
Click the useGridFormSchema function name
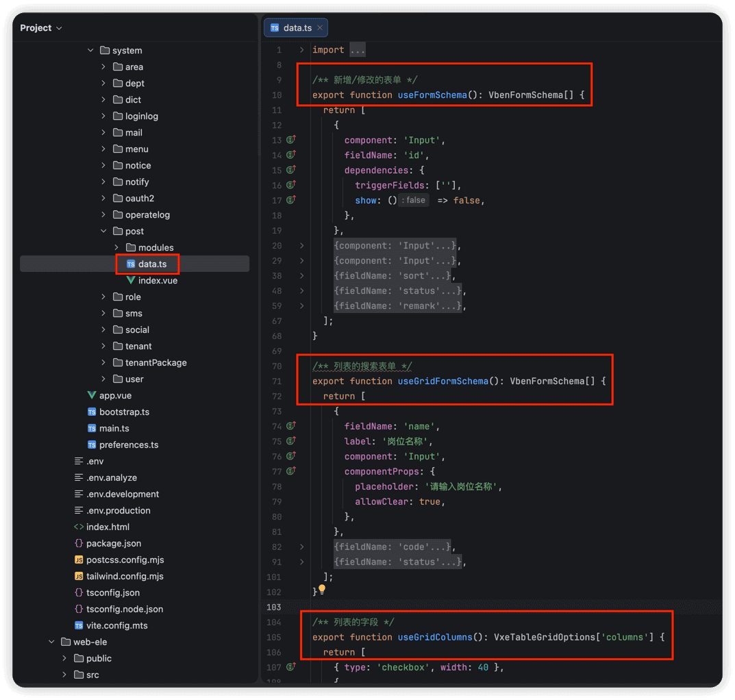tap(443, 382)
